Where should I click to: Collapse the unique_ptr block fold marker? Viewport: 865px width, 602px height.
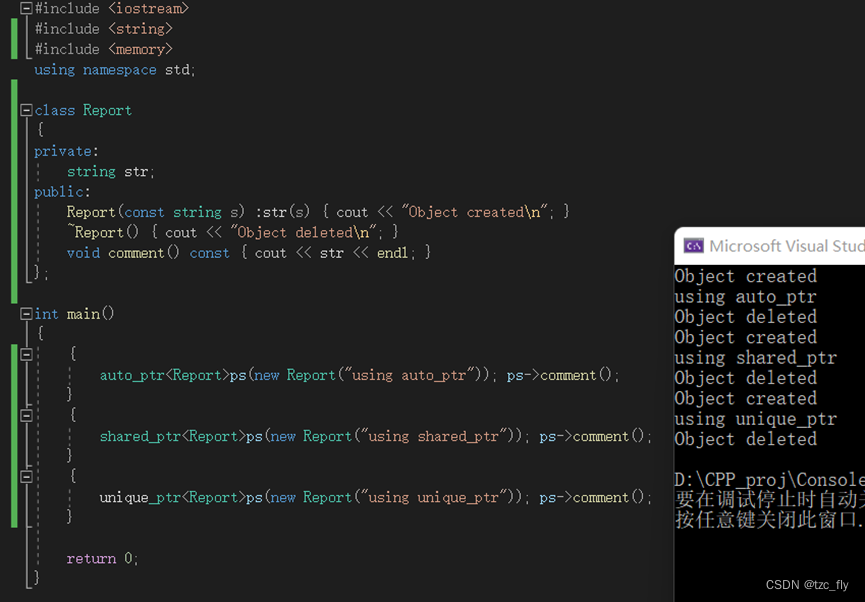click(x=26, y=477)
